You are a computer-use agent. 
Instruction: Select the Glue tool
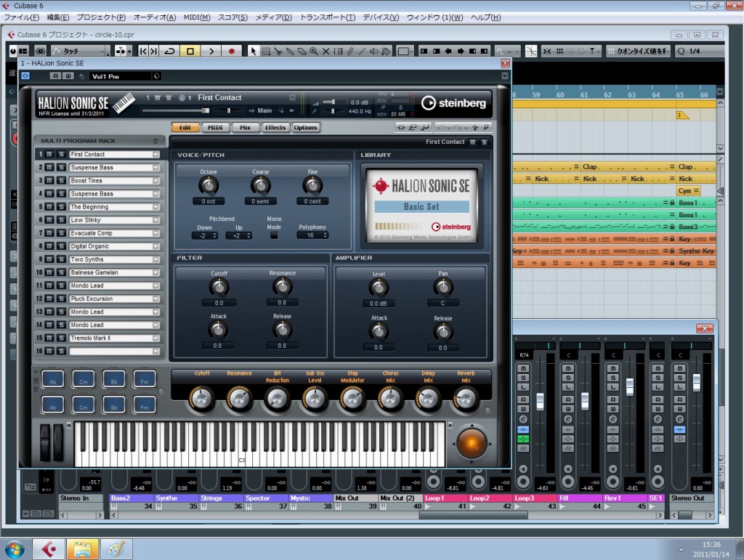coord(289,52)
